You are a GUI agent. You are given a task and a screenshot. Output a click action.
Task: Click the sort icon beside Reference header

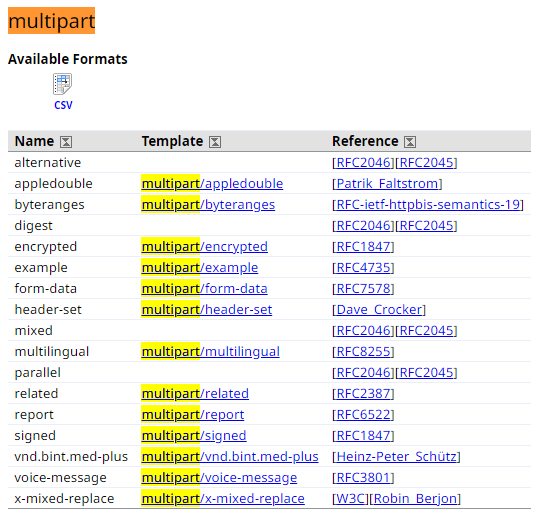410,142
